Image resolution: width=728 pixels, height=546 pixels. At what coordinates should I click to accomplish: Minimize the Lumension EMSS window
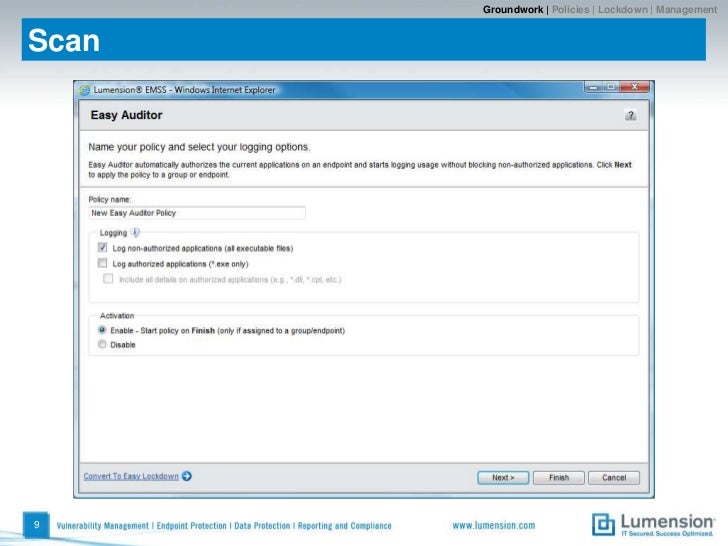click(593, 87)
